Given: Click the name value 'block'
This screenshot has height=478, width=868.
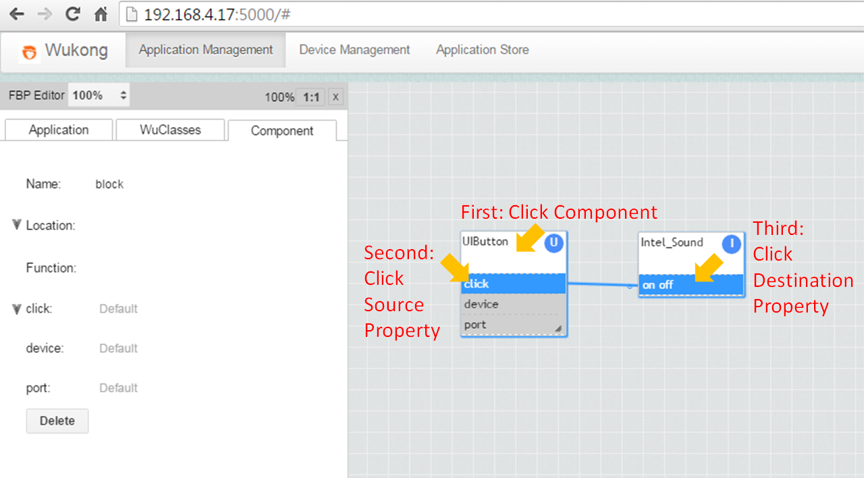Looking at the screenshot, I should pyautogui.click(x=109, y=184).
